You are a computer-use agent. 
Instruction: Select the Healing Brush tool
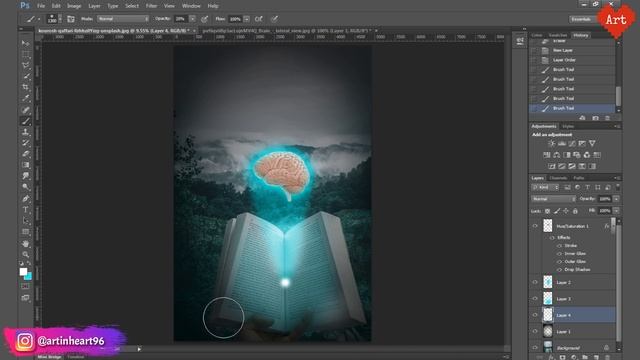coord(26,110)
